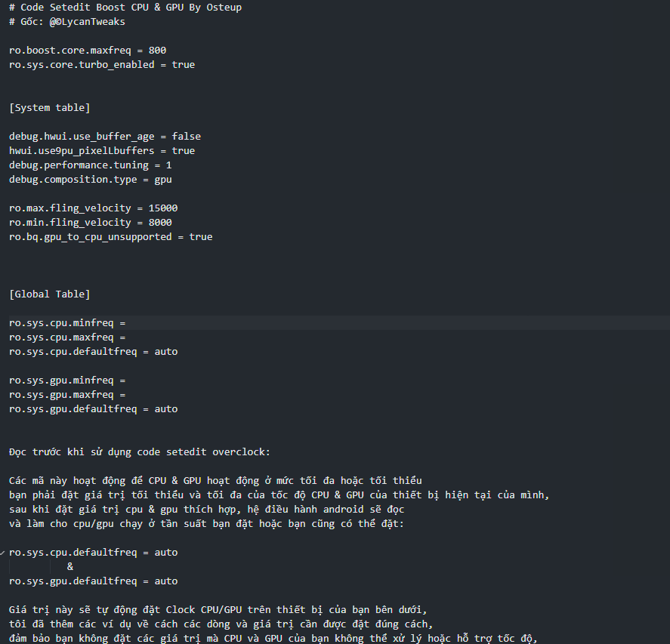Click the ro.max.fling_velocity value 15000
670x644 pixels.
click(x=163, y=208)
